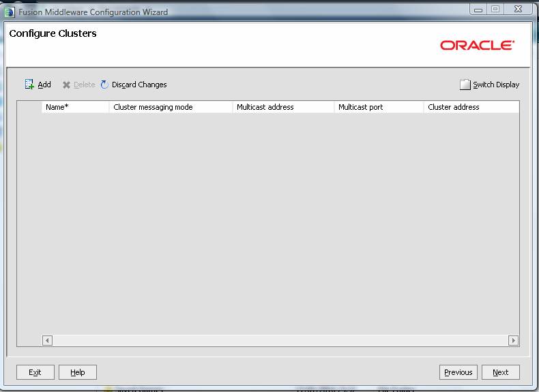Click the horizontal scrollbar left arrow

47,340
